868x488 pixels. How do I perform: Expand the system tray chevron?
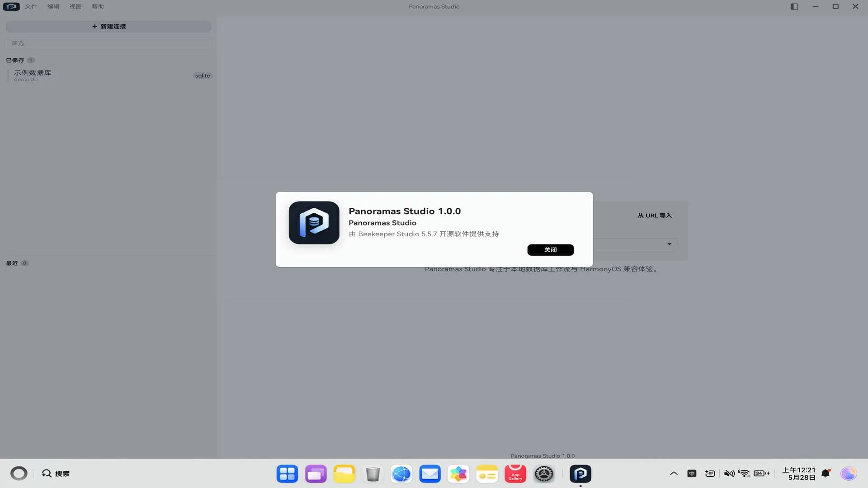pyautogui.click(x=674, y=473)
